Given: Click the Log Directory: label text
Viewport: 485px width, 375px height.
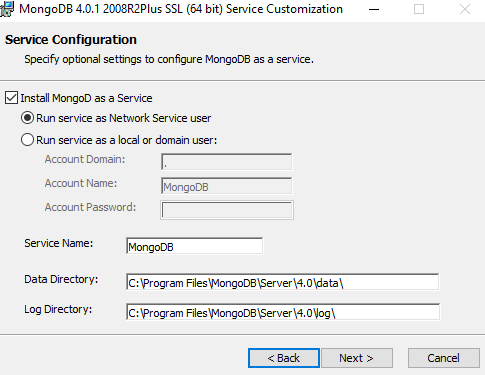Looking at the screenshot, I should (x=58, y=309).
